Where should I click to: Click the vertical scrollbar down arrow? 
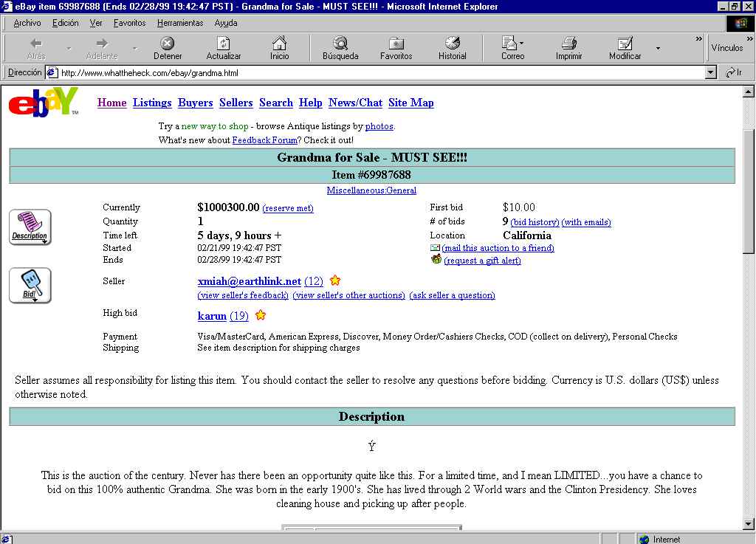coord(749,523)
